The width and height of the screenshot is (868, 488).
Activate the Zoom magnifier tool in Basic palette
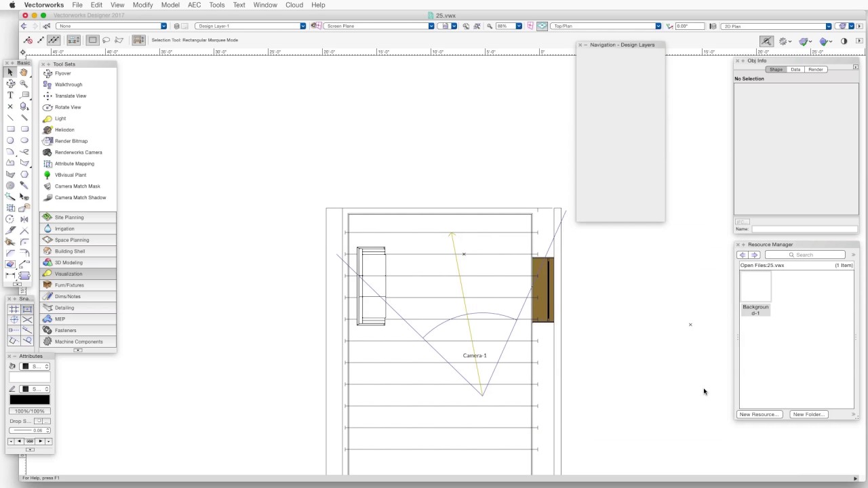click(24, 84)
